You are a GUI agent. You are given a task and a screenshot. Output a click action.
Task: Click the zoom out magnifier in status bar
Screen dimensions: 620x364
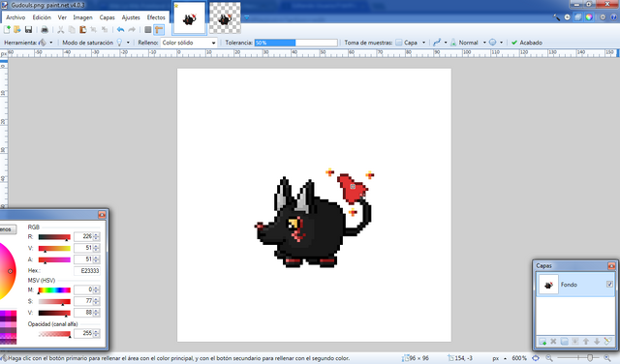[549, 358]
